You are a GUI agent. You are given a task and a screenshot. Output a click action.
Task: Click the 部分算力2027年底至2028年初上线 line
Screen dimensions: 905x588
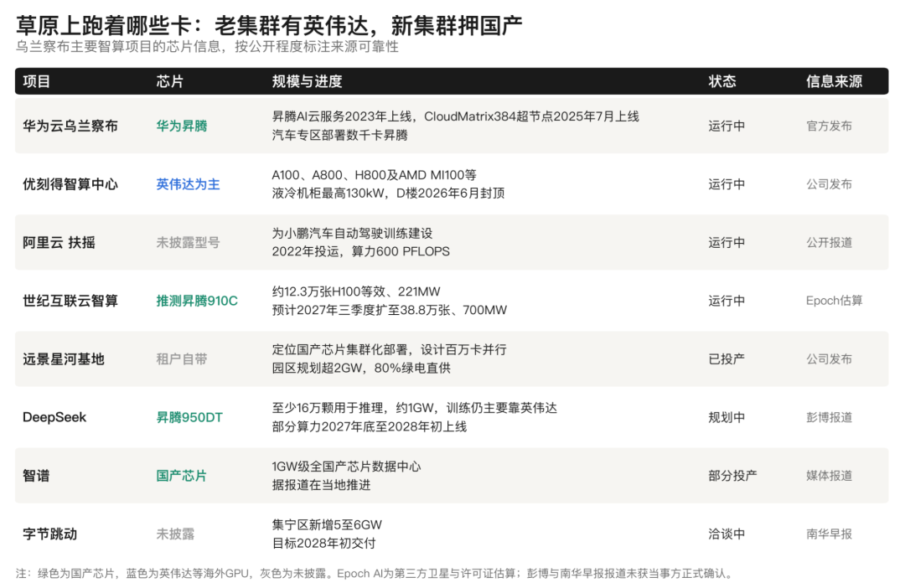point(370,426)
